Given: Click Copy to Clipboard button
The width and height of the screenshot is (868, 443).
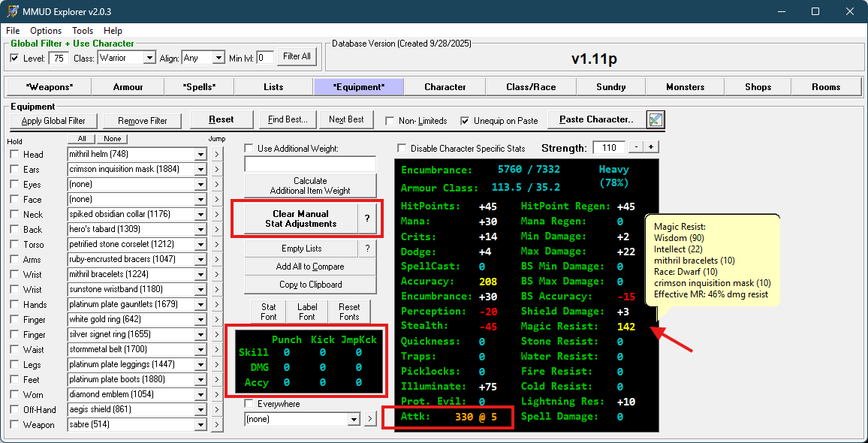Looking at the screenshot, I should (310, 285).
